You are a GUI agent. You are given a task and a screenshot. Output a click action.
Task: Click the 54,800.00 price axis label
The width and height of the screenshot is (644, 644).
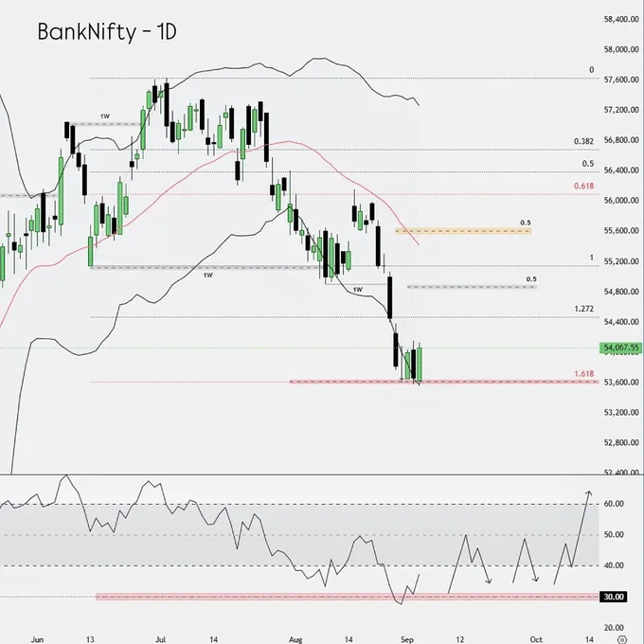point(621,292)
